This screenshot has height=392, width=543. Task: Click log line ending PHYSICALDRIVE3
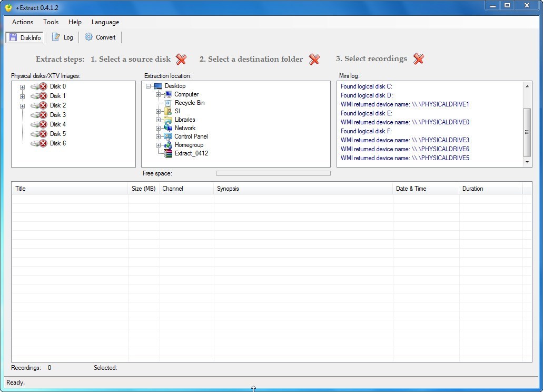tap(405, 140)
